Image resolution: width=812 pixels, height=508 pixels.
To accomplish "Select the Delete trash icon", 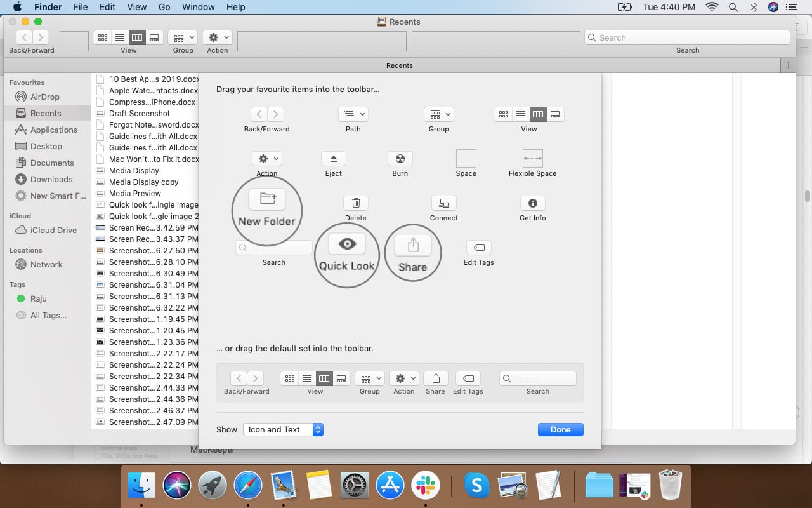I will (x=355, y=203).
